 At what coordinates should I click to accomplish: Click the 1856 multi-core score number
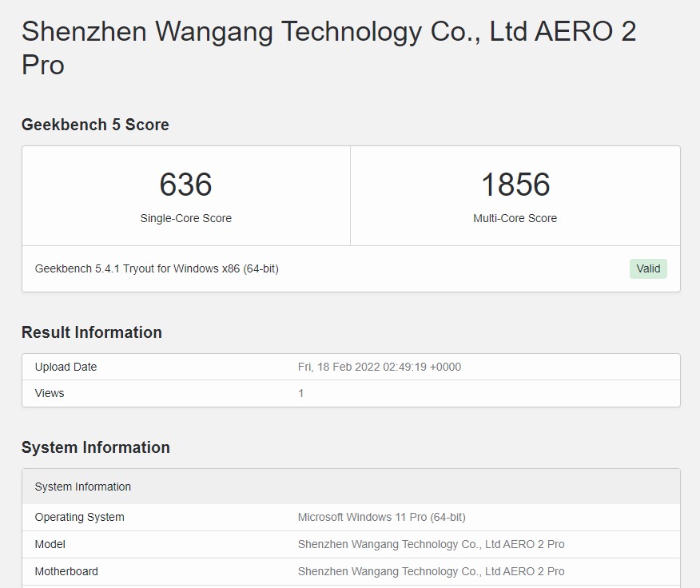pos(515,185)
